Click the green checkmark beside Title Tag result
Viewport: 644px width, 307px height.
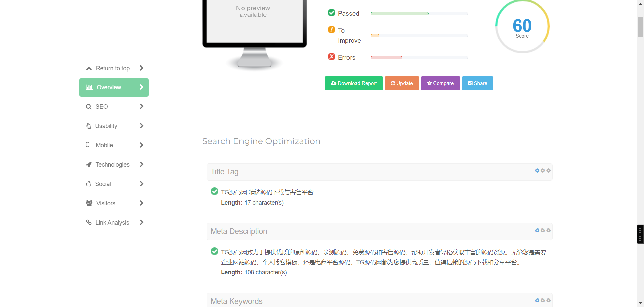tap(214, 191)
